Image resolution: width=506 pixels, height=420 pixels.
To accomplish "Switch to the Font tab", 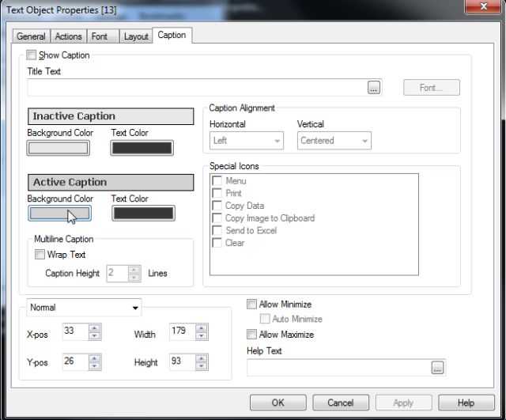I will click(x=103, y=36).
